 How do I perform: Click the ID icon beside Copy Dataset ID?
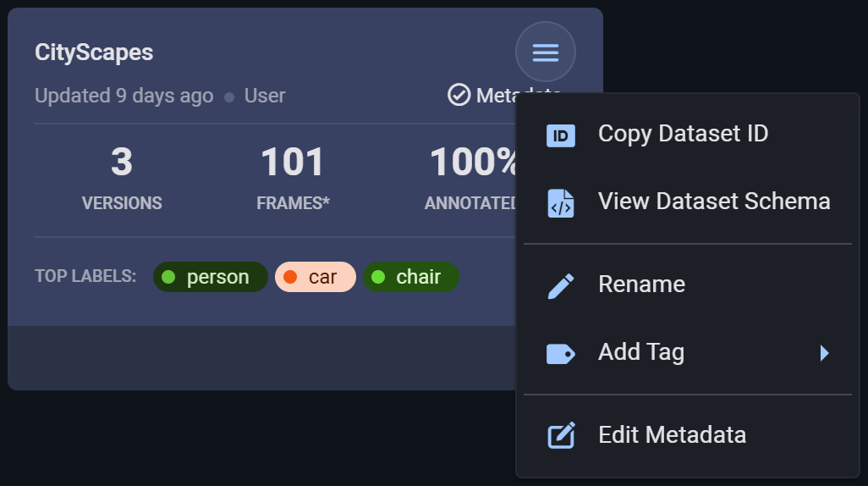pyautogui.click(x=560, y=135)
